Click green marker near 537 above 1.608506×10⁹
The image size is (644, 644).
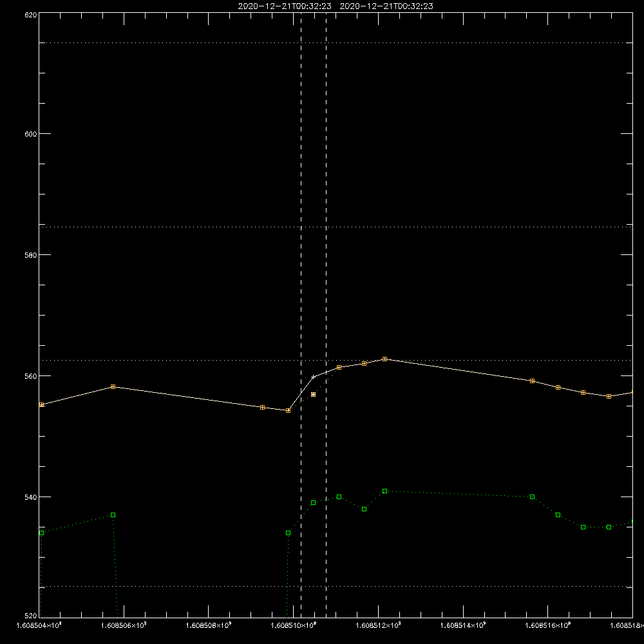(113, 515)
